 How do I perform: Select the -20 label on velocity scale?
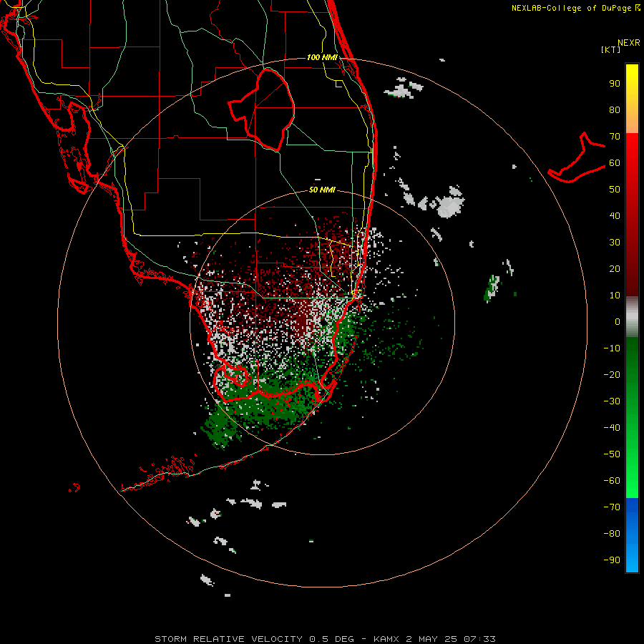pos(612,375)
